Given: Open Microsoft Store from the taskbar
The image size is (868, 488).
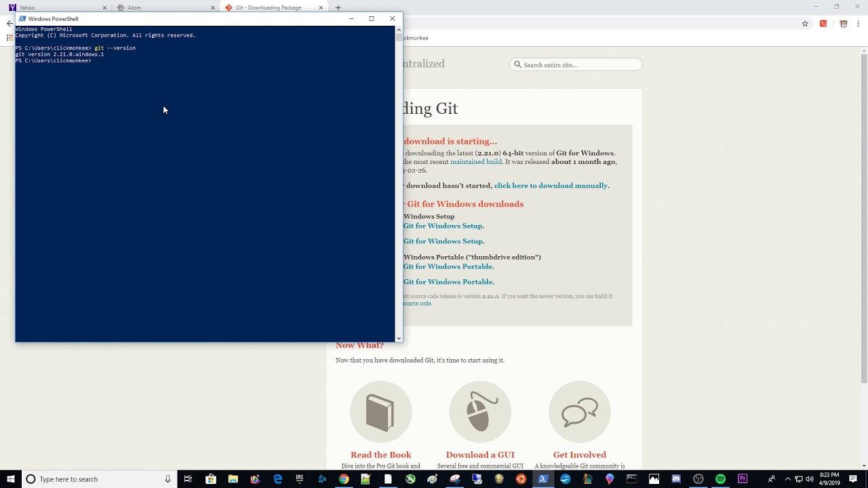Looking at the screenshot, I should coord(211,479).
